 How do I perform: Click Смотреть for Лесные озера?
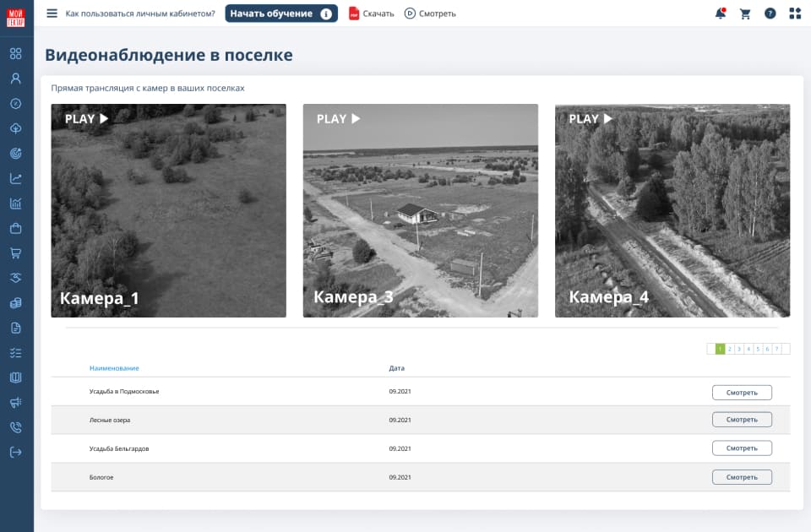coord(742,420)
